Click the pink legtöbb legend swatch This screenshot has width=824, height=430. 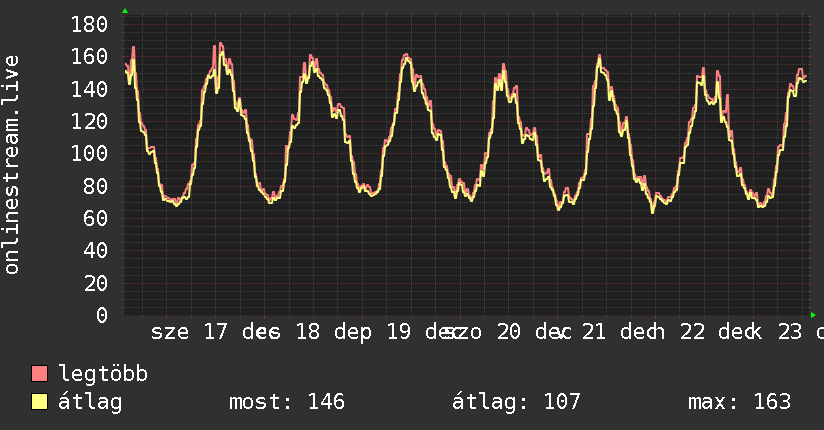click(x=39, y=373)
